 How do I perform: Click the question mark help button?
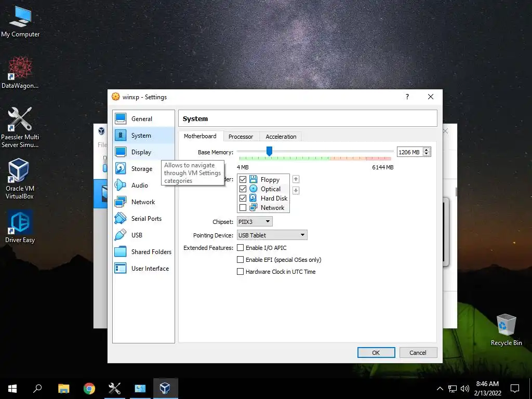(x=407, y=97)
